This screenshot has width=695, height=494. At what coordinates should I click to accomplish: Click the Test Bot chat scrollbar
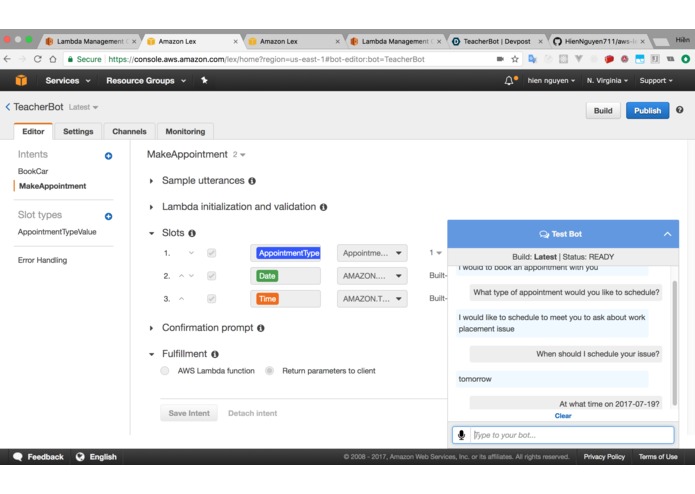675,343
